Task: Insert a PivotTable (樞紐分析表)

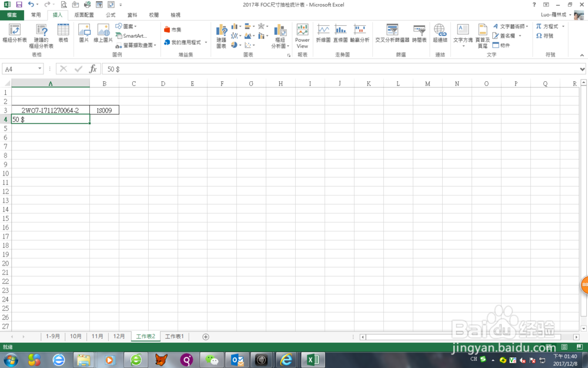Action: [15, 32]
